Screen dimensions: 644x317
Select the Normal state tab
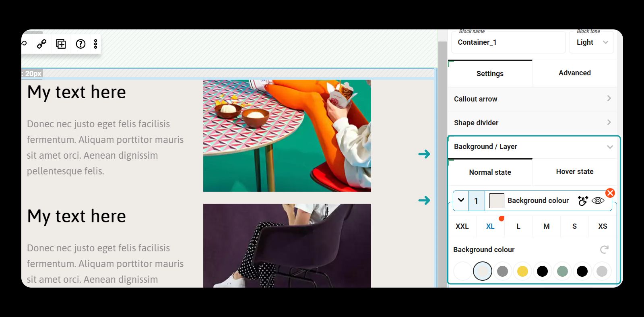pos(490,172)
